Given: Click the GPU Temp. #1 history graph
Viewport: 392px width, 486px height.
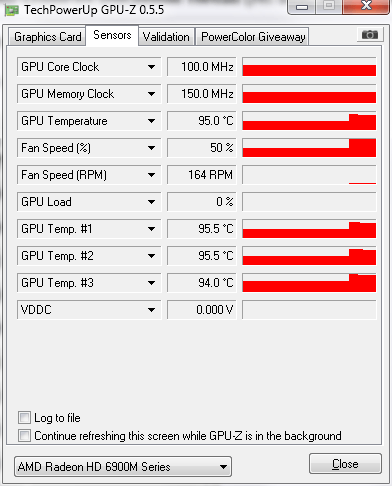Looking at the screenshot, I should [x=309, y=229].
